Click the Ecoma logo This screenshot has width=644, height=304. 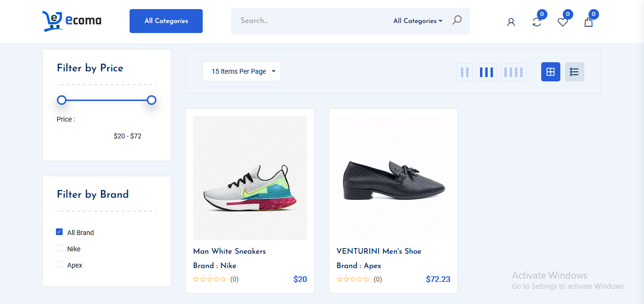tap(72, 21)
